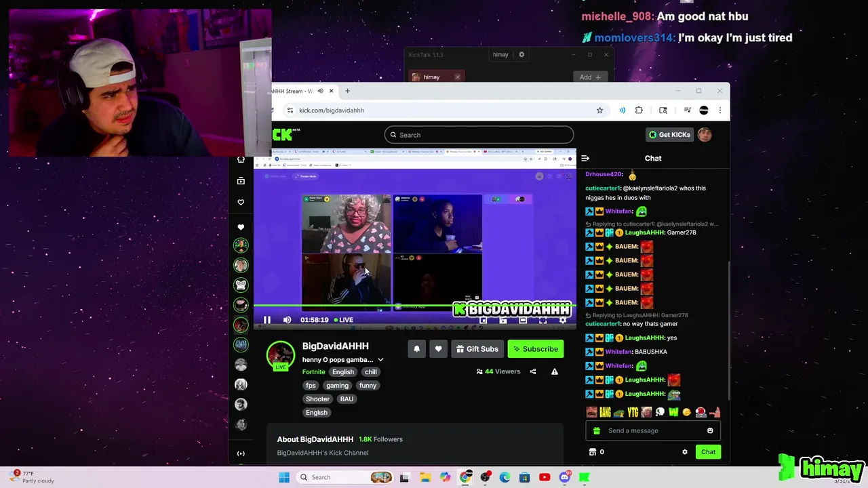Insert the BANG quick emote

coord(606,412)
